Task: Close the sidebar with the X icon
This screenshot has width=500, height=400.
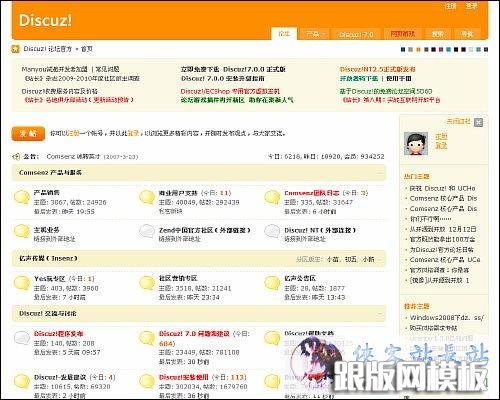Action: click(x=478, y=122)
